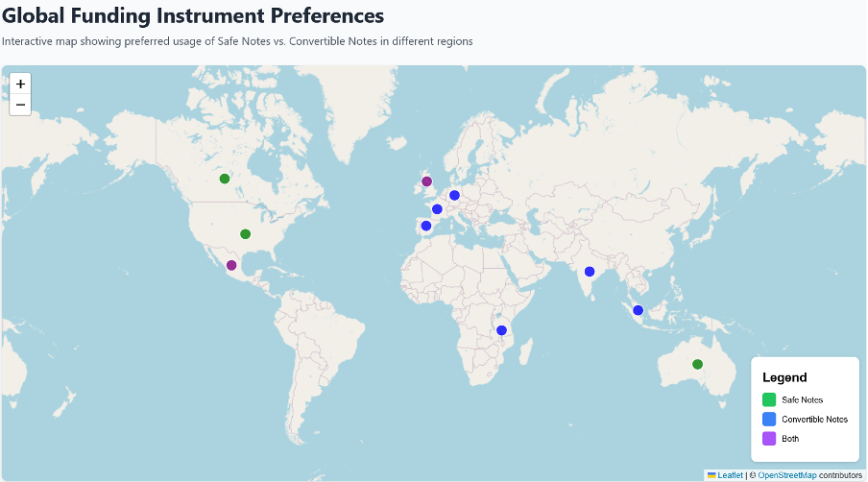
Task: Click the zoom out minus button
Action: (x=20, y=105)
